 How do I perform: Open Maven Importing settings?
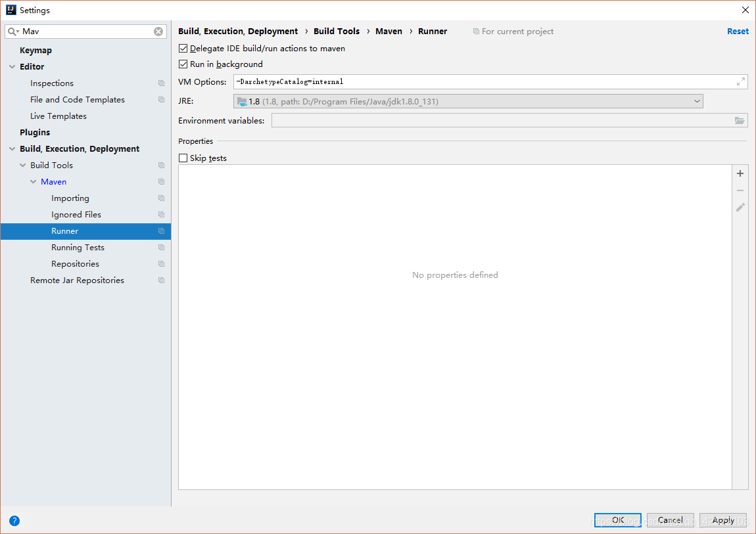(x=70, y=198)
